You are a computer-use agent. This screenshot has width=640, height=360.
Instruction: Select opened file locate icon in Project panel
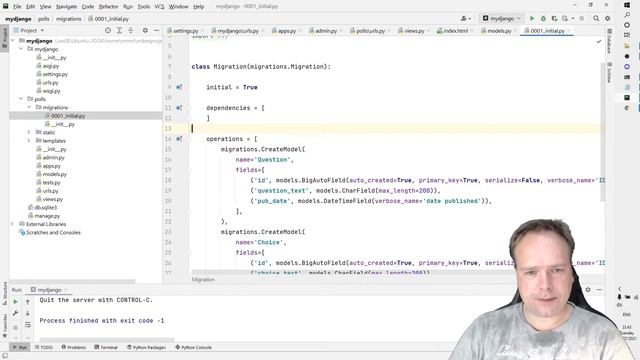108,30
